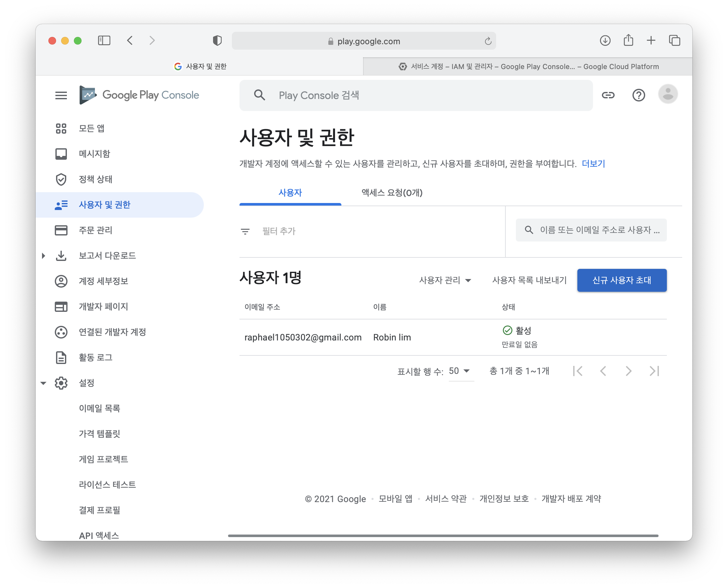
Task: Open the account avatar icon
Action: tap(668, 94)
